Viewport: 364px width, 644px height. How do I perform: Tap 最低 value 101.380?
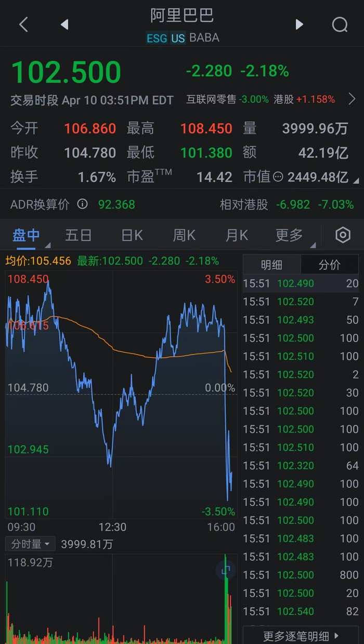point(206,153)
